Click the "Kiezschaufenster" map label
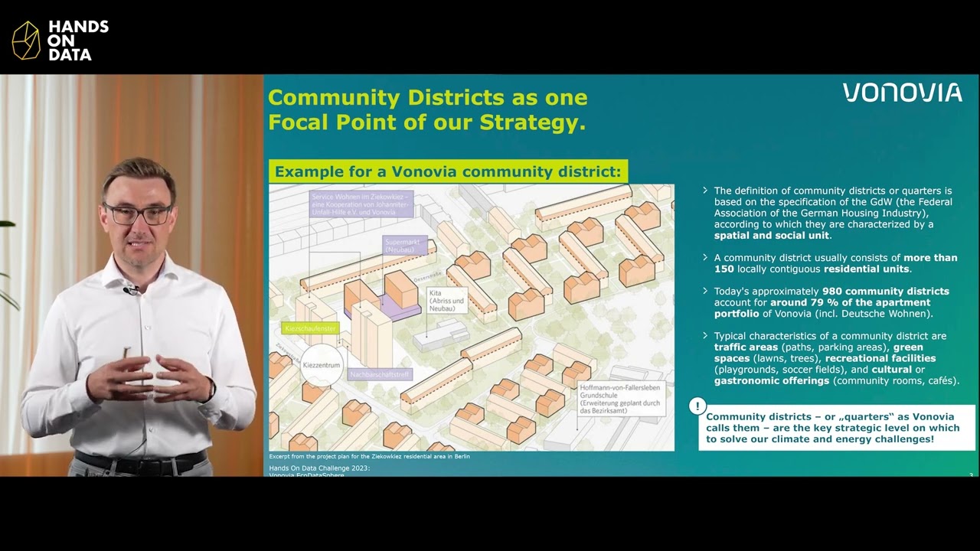This screenshot has height=551, width=980. 310,328
